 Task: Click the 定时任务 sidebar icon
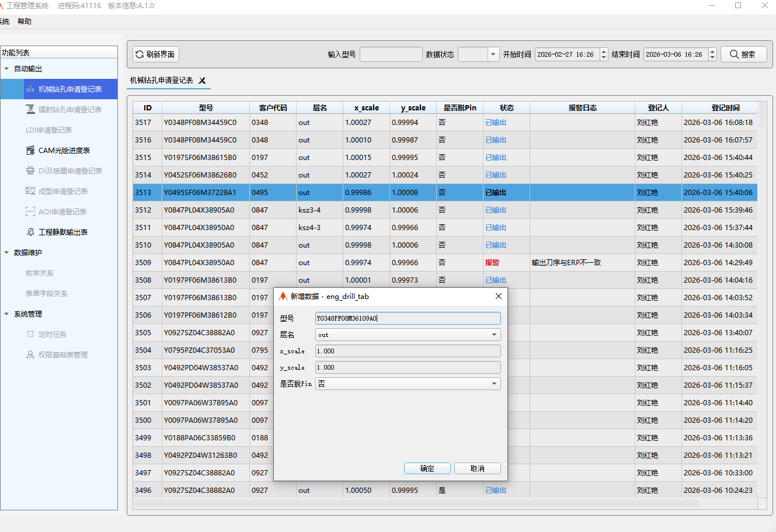point(30,334)
